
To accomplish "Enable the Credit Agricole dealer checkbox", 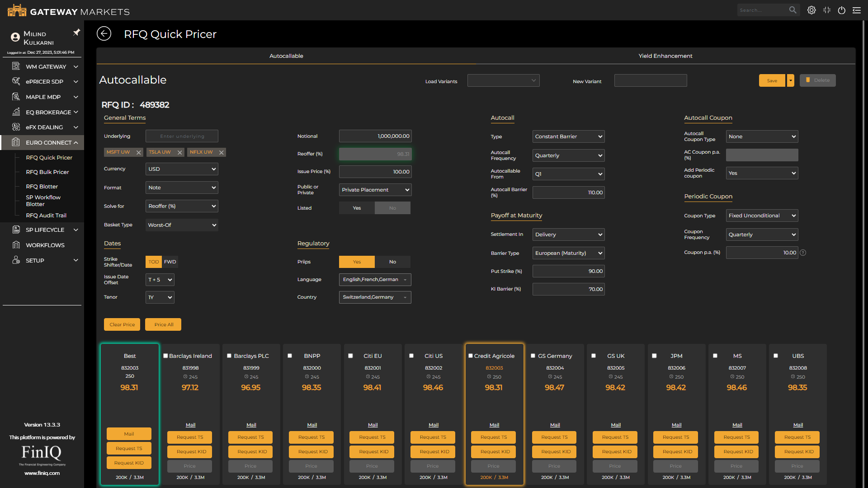I will [471, 356].
